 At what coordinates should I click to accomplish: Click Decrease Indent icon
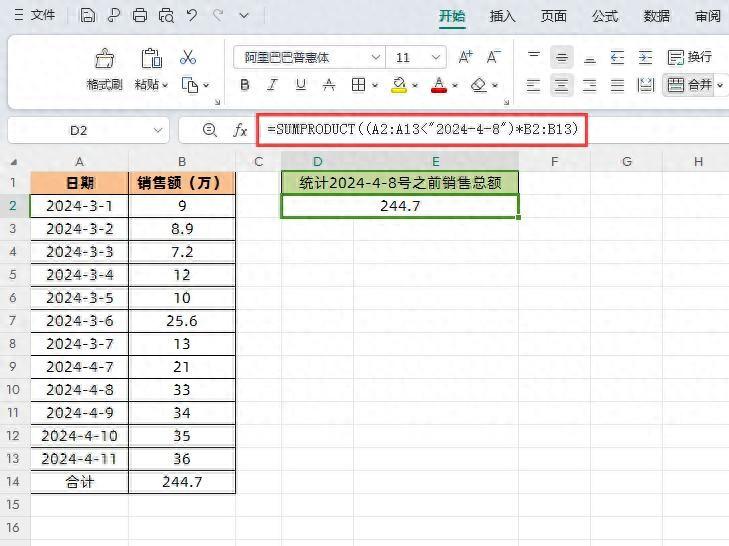(617, 58)
